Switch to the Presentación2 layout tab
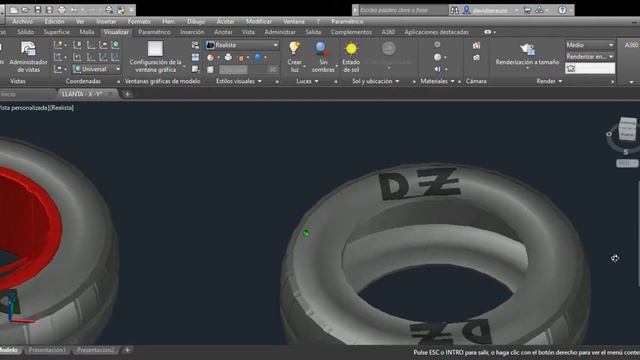This screenshot has width=640, height=360. (x=95, y=350)
